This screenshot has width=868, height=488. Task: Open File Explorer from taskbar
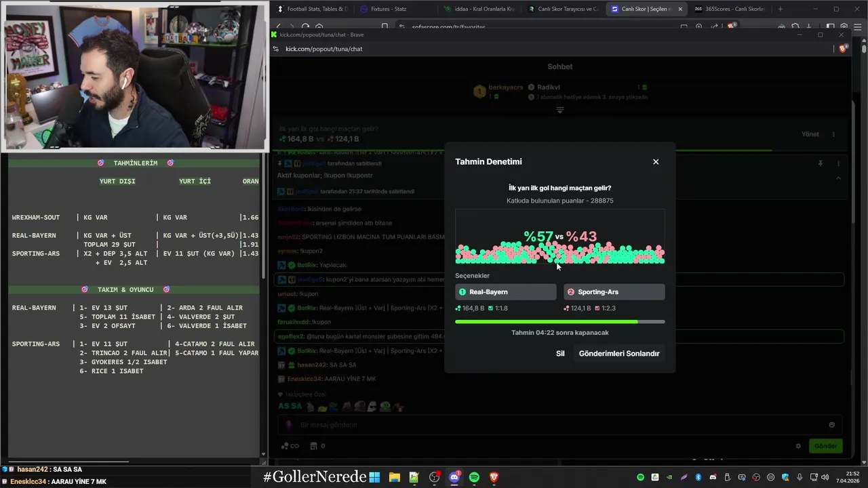pos(394,477)
